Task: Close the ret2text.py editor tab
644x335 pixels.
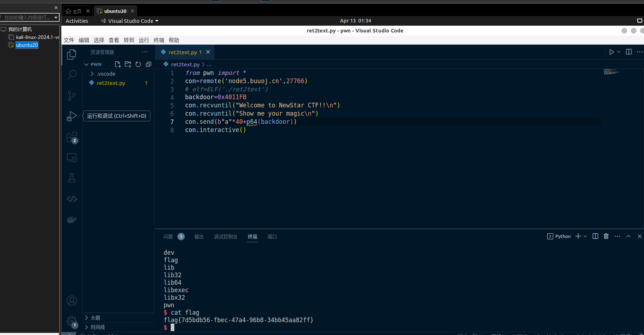Action: tap(208, 52)
